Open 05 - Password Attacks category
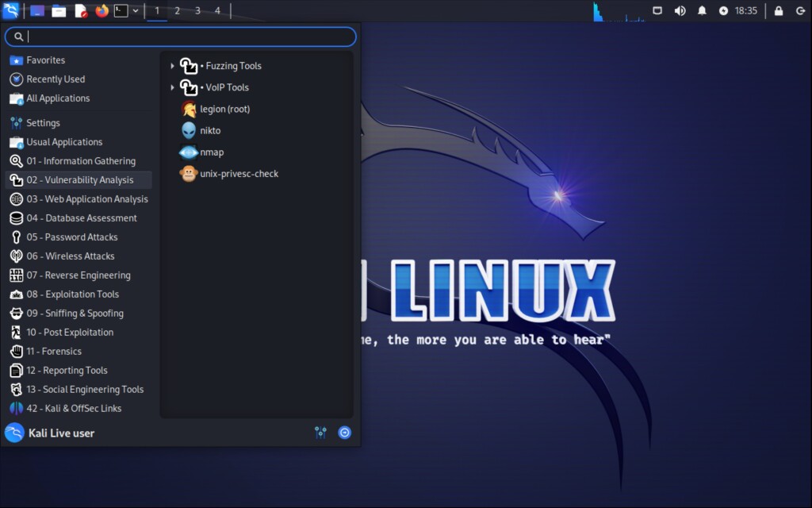The image size is (812, 508). point(79,237)
